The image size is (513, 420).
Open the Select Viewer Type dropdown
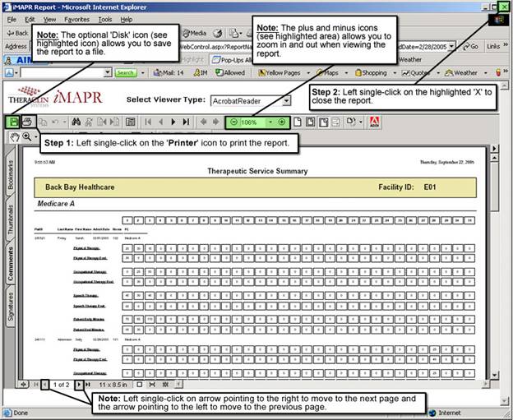pos(286,101)
